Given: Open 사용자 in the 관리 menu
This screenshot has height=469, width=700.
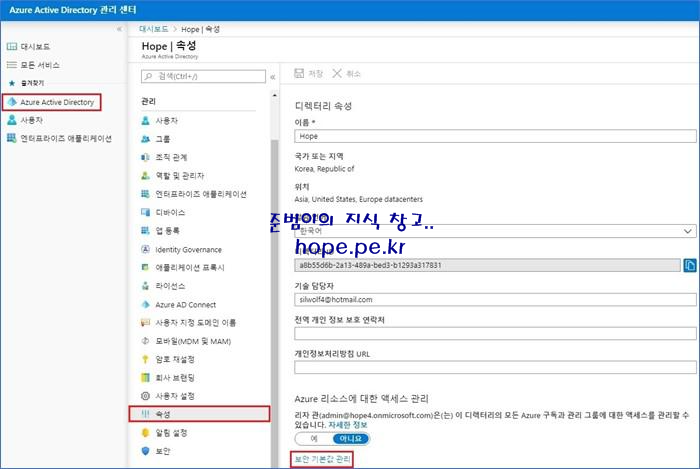Looking at the screenshot, I should coord(160,120).
